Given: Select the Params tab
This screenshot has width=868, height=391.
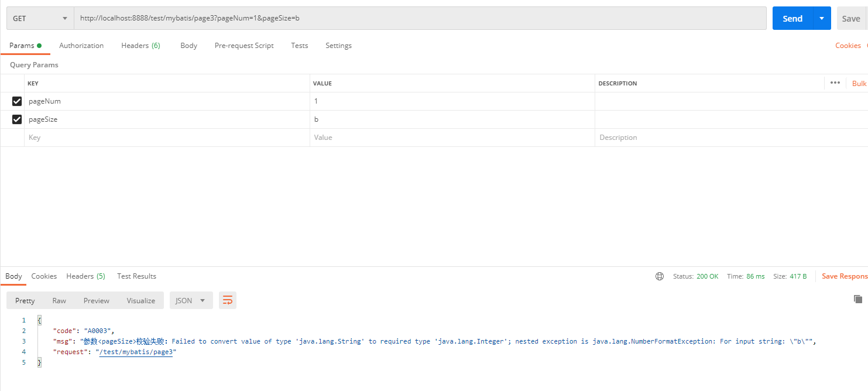Looking at the screenshot, I should (x=25, y=46).
